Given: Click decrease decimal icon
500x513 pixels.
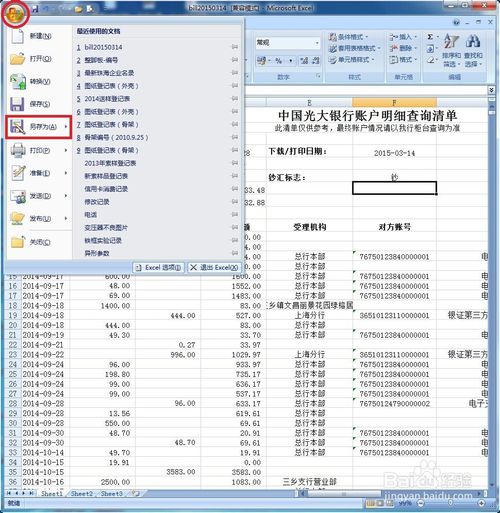Looking at the screenshot, I should click(315, 61).
